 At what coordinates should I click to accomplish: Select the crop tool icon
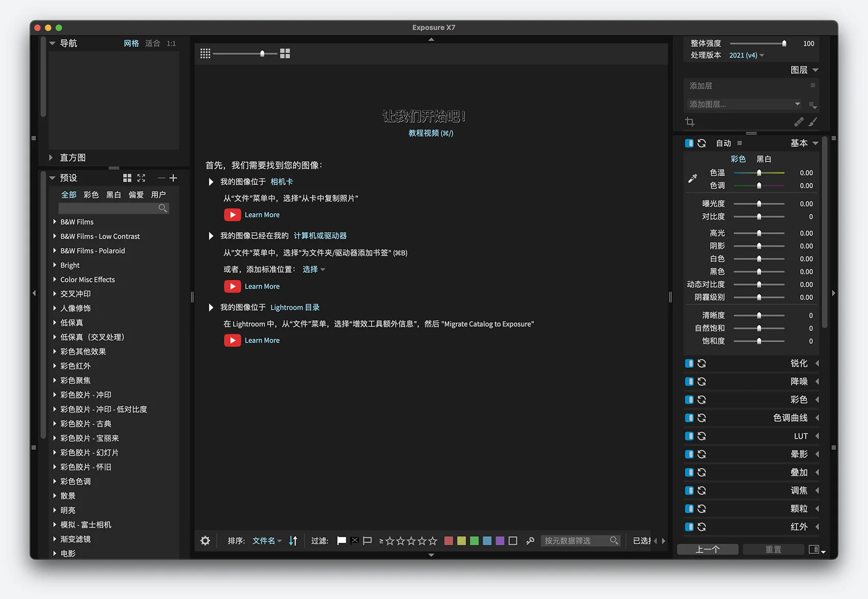pos(690,122)
